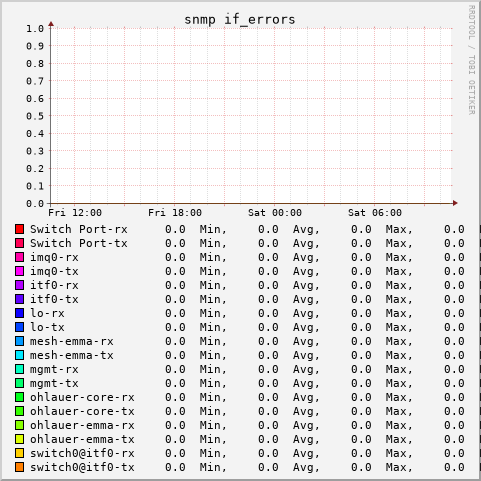Click the red Switch Port-rx legend swatch
The width and height of the screenshot is (481, 481).
tap(20, 229)
